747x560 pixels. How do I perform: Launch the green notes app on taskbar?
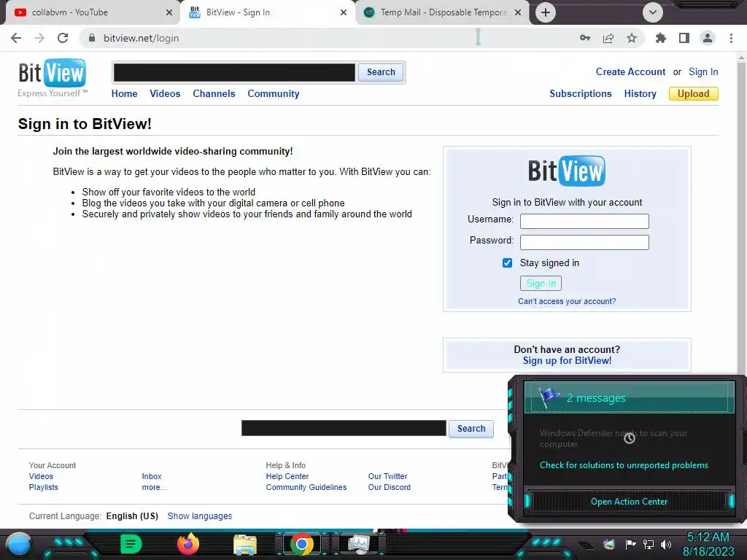click(131, 544)
